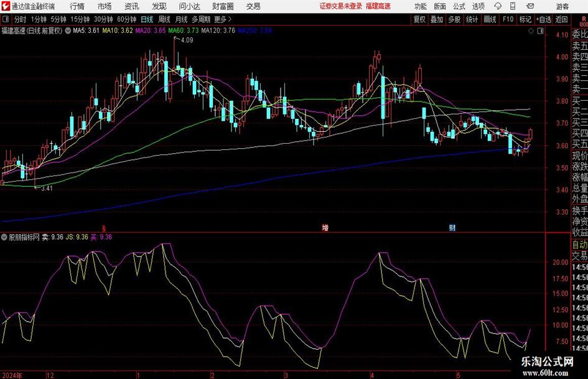Open the customer service headset icon

tap(498, 6)
